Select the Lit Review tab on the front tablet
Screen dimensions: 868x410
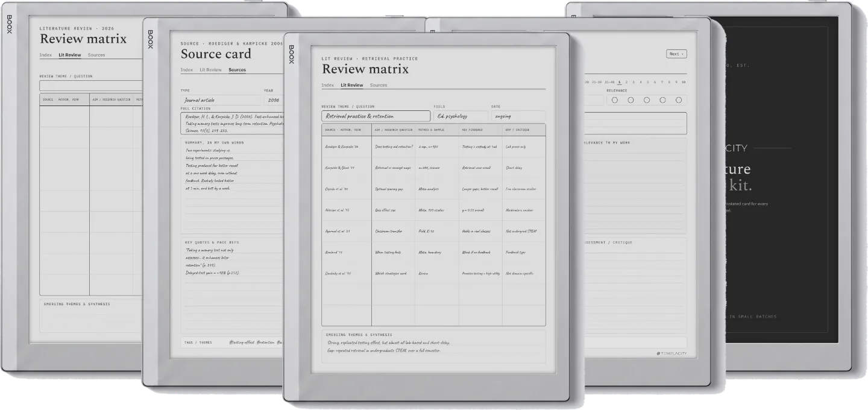[351, 85]
